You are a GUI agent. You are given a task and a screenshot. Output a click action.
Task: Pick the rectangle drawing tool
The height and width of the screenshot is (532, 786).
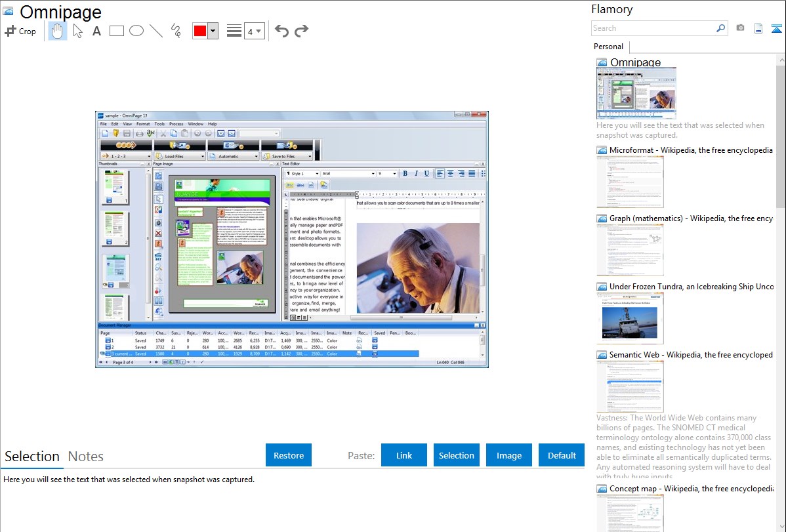point(116,31)
